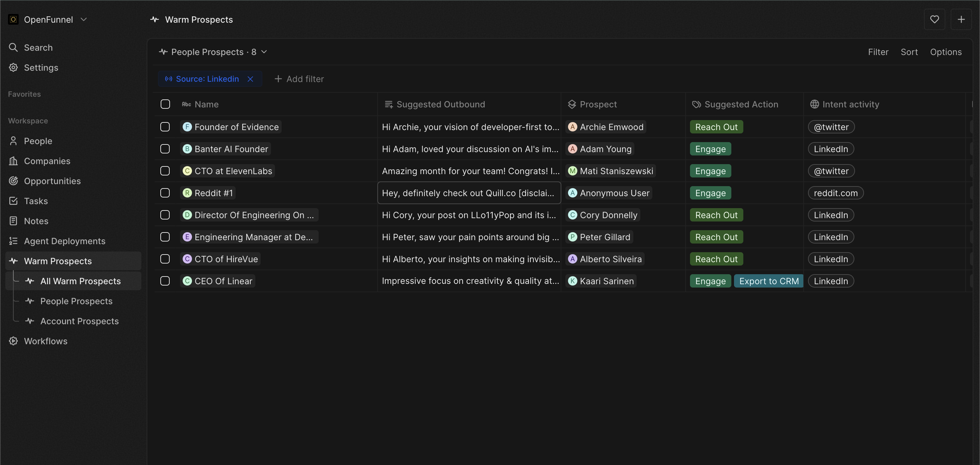This screenshot has height=465, width=980.
Task: Open Companies from sidebar
Action: (47, 161)
